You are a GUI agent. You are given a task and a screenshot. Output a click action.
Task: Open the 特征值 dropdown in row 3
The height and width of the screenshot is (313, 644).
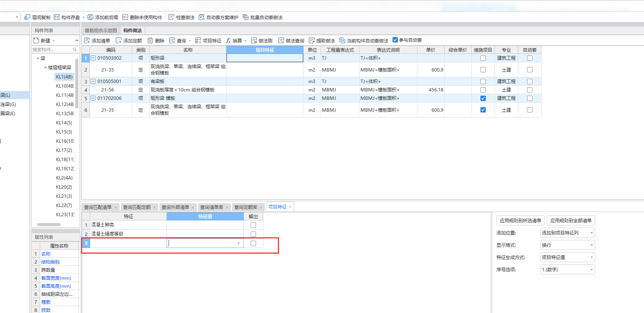pyautogui.click(x=239, y=243)
